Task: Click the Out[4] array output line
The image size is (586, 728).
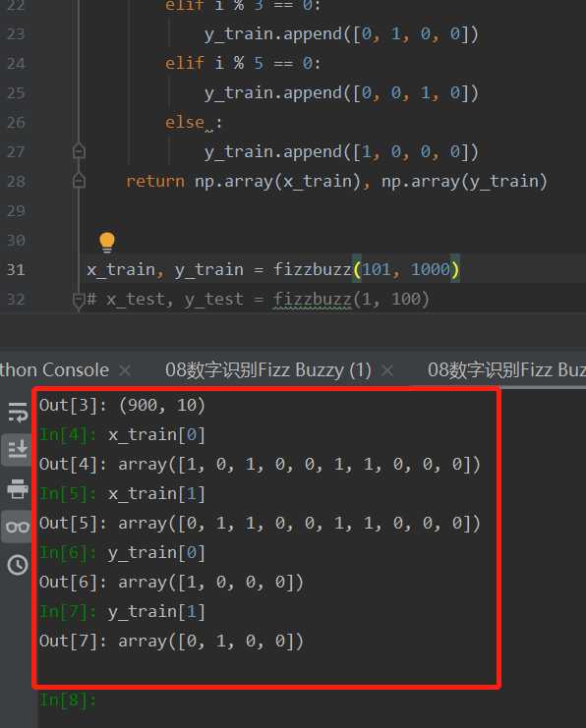Action: click(x=260, y=465)
